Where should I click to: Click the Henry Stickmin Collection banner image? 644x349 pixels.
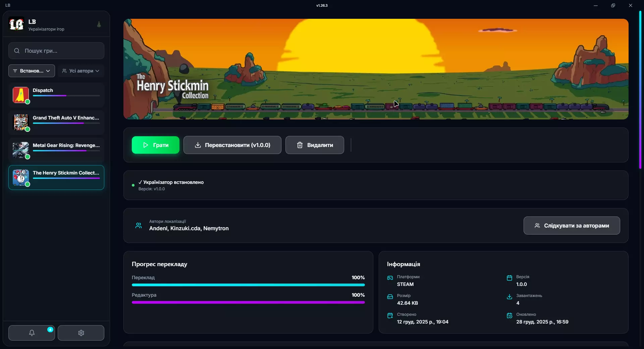tap(376, 69)
